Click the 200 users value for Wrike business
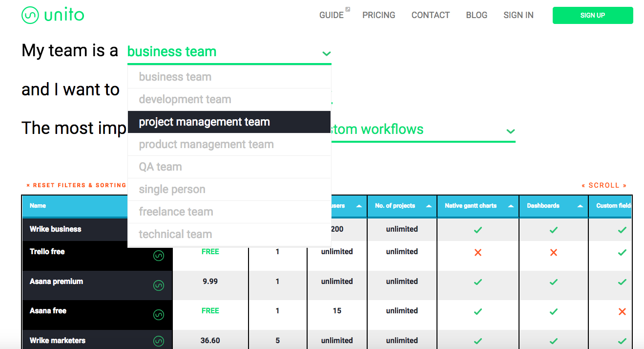Screen dimensions: 644x349 (337, 229)
